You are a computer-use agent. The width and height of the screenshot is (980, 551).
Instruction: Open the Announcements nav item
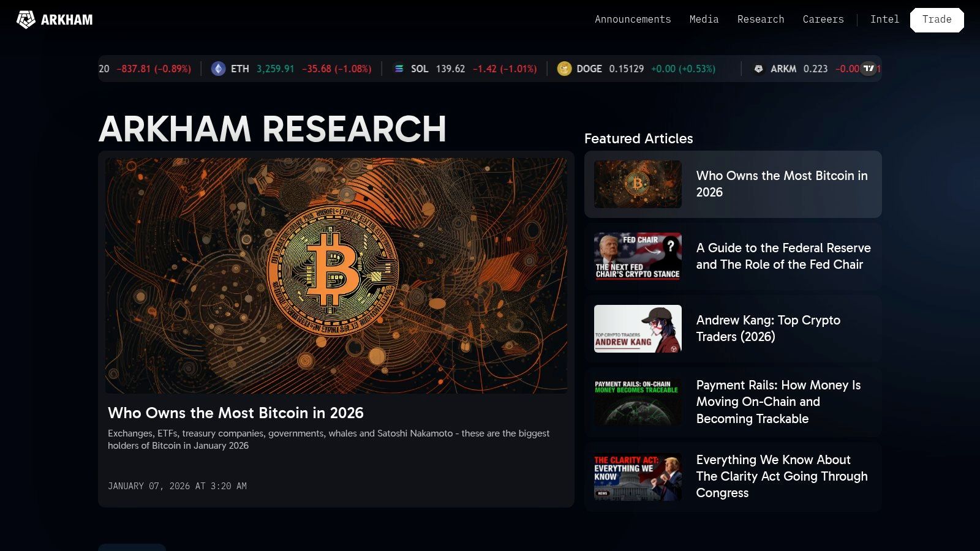633,20
